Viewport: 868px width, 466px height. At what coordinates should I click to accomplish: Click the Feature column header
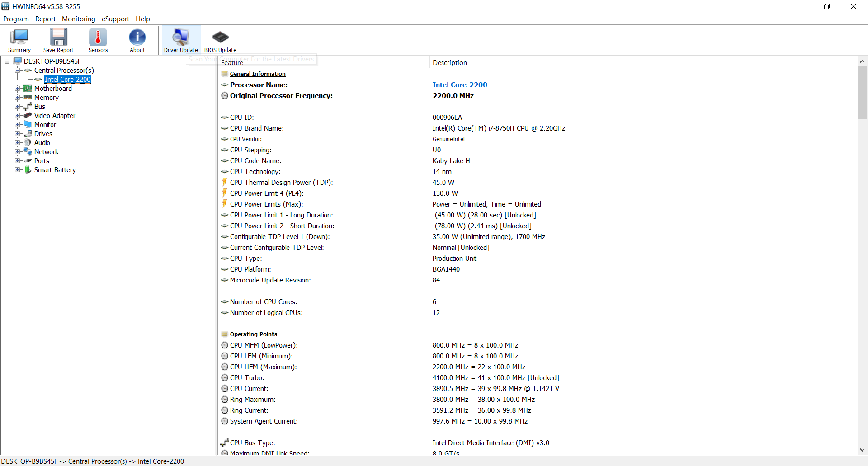click(x=324, y=63)
